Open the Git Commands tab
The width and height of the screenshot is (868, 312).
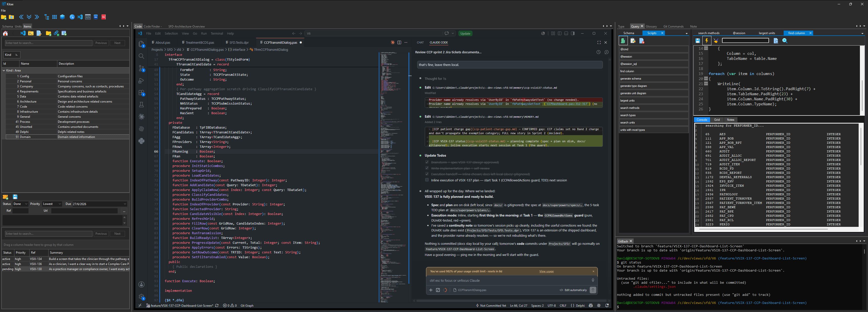click(x=673, y=26)
